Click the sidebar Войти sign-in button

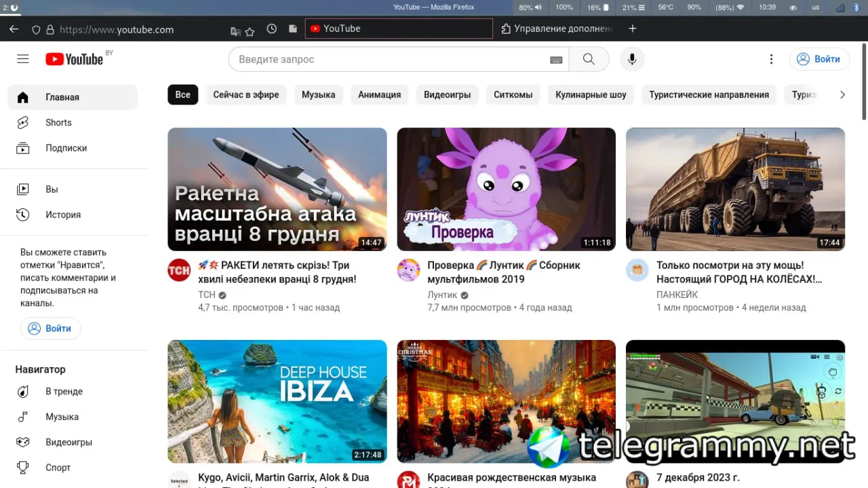click(x=51, y=329)
